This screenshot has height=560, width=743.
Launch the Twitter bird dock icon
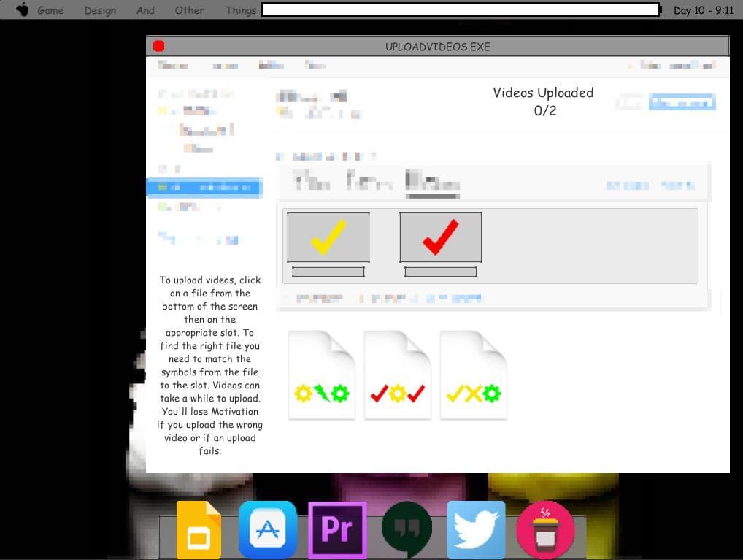coord(476,530)
